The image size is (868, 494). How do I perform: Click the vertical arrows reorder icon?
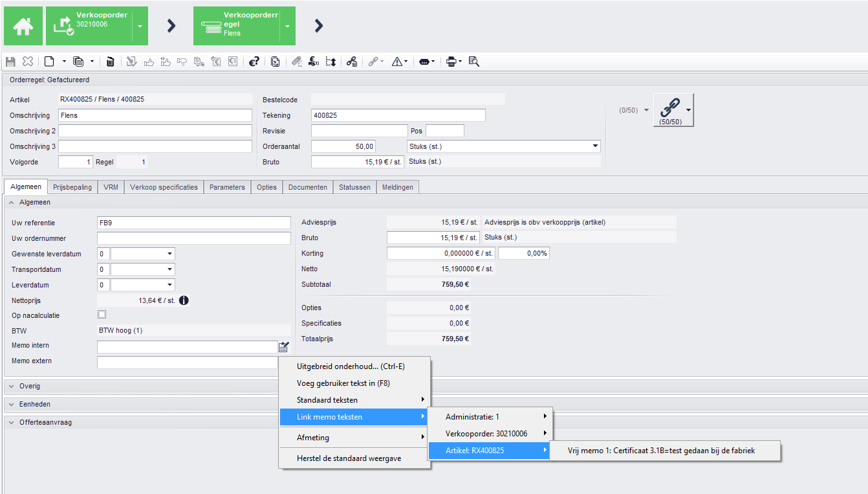331,62
